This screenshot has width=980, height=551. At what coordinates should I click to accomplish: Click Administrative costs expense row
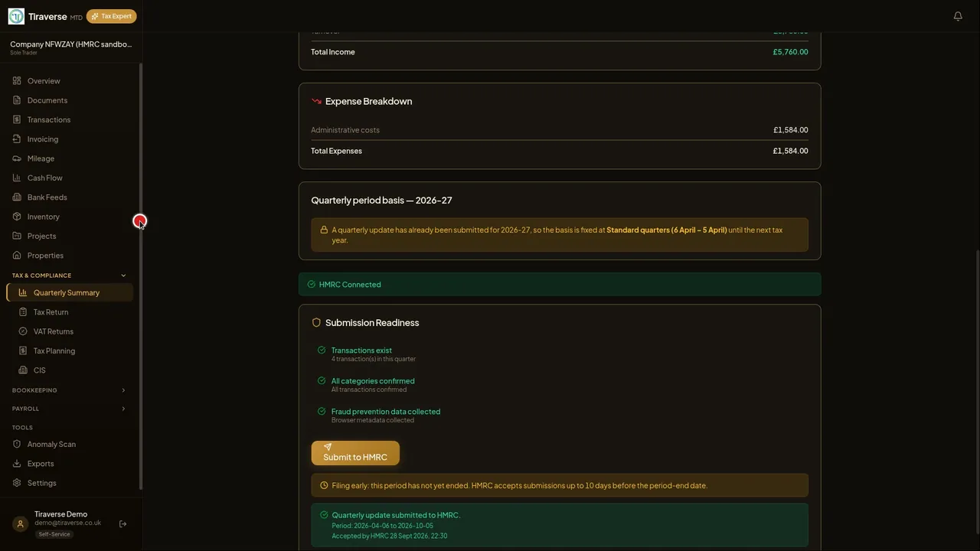point(560,130)
